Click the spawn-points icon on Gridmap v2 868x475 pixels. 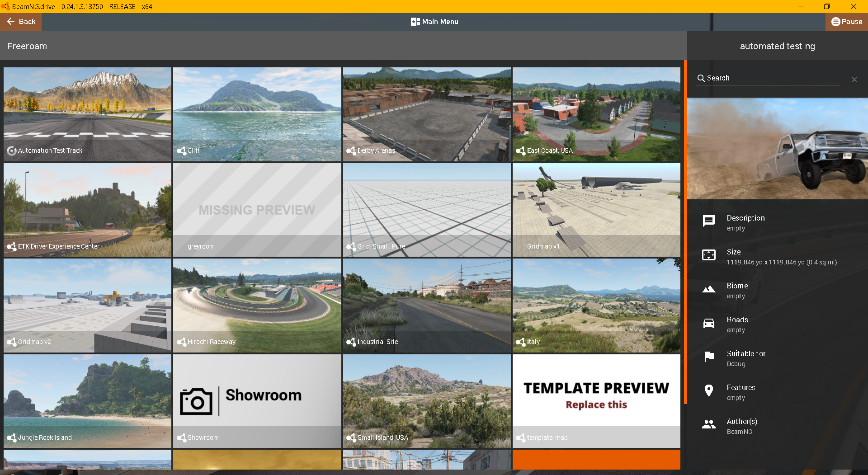click(x=12, y=342)
